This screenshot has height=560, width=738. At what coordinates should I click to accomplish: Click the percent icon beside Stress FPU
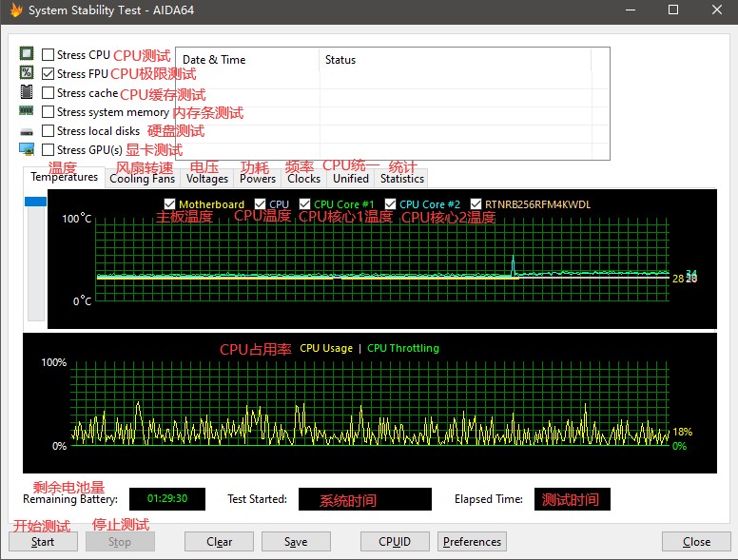click(x=27, y=72)
